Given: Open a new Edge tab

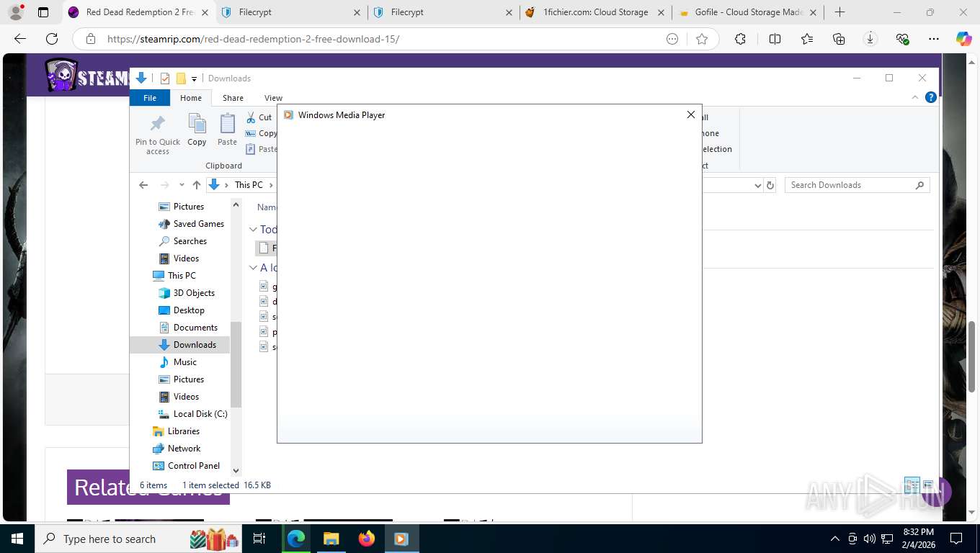Looking at the screenshot, I should [839, 12].
